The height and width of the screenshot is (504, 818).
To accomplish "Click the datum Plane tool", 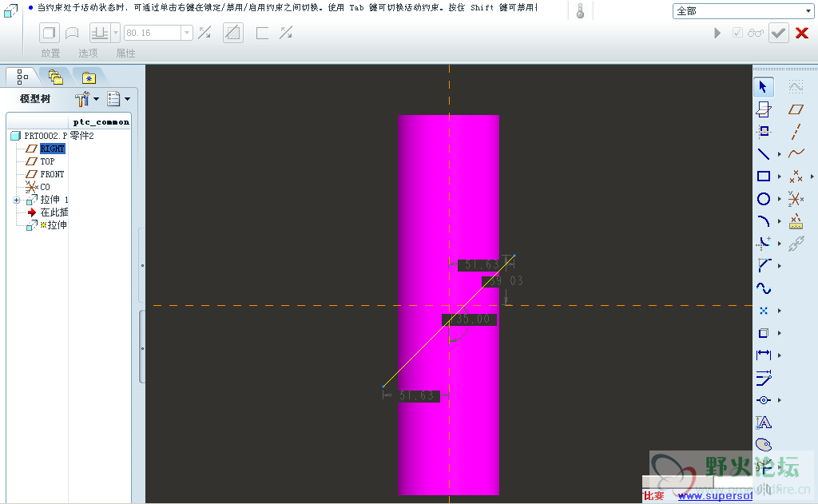I will 796,109.
